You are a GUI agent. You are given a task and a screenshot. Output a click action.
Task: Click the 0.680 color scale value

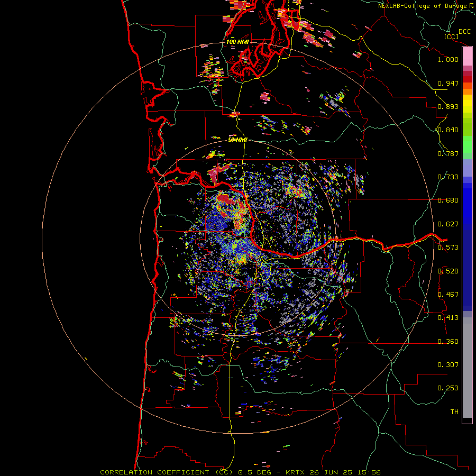click(x=448, y=200)
